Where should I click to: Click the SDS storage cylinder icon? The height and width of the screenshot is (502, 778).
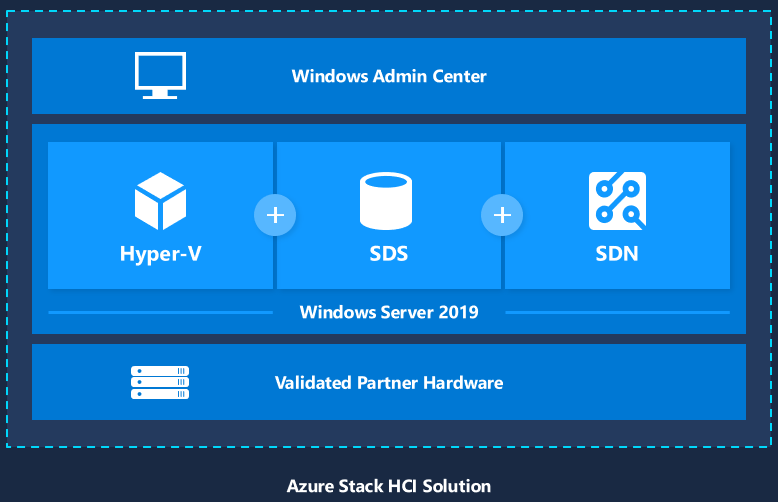(x=386, y=201)
